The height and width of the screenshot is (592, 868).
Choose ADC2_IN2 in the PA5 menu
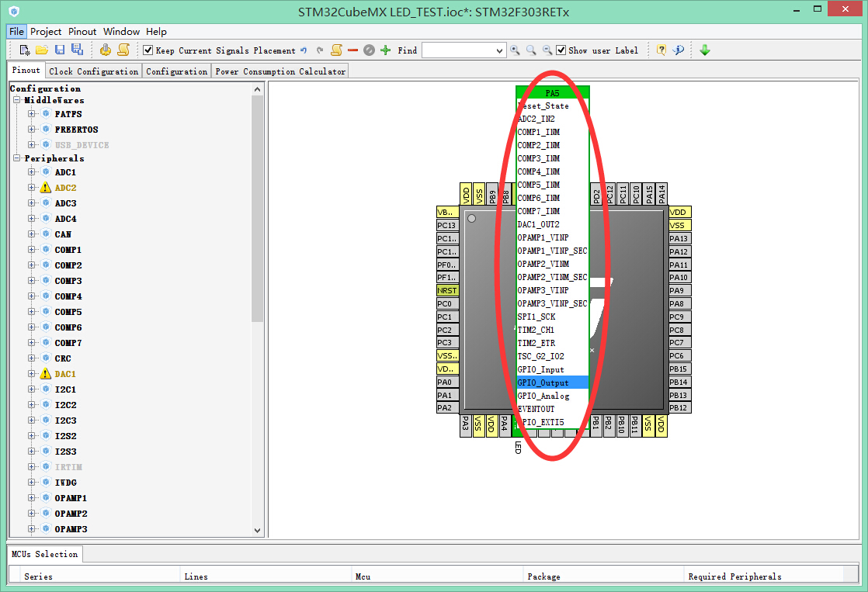tap(553, 119)
